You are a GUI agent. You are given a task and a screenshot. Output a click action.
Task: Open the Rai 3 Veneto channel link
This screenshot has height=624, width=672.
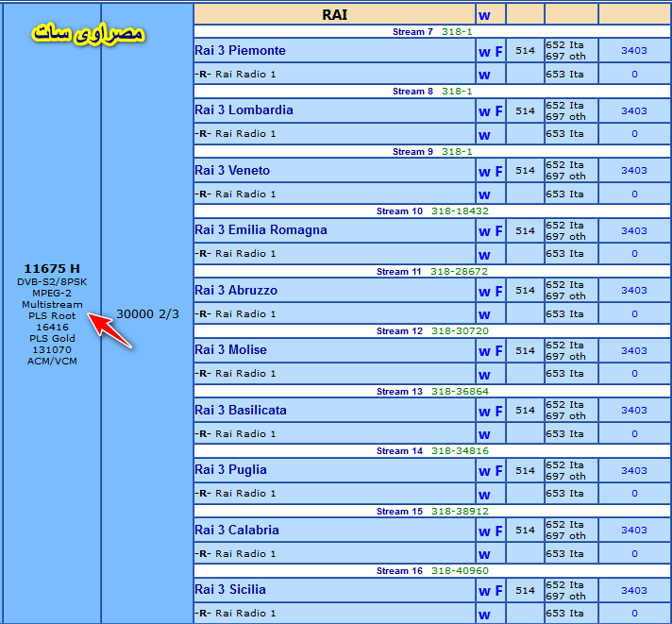click(x=232, y=171)
